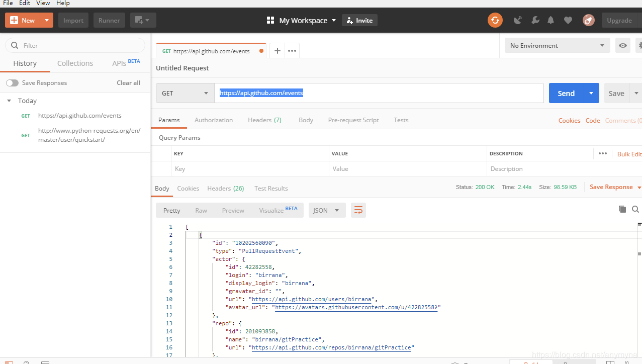Click the heart icon in header
This screenshot has height=364, width=642.
[568, 20]
